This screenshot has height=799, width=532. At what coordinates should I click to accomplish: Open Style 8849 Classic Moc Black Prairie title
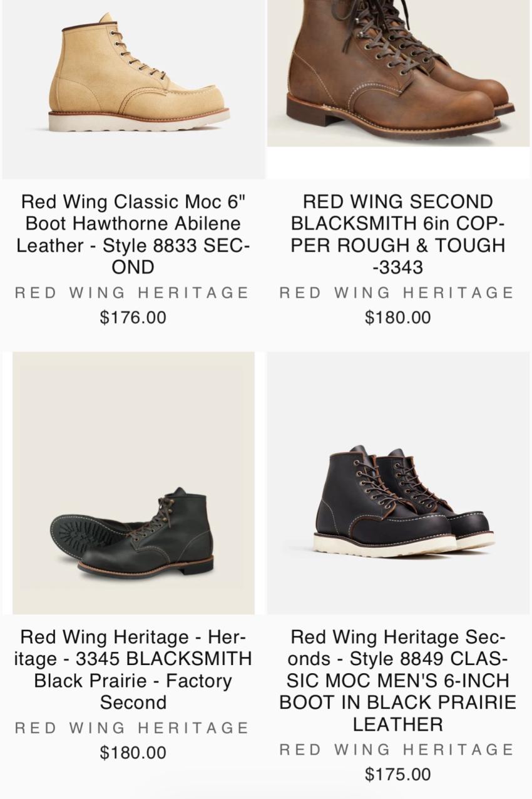click(398, 680)
